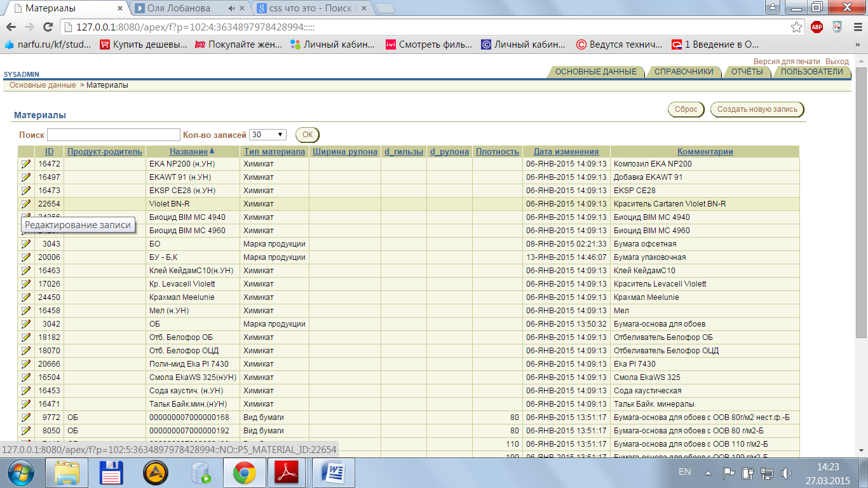Sort by Дата изменения column header

(x=566, y=151)
